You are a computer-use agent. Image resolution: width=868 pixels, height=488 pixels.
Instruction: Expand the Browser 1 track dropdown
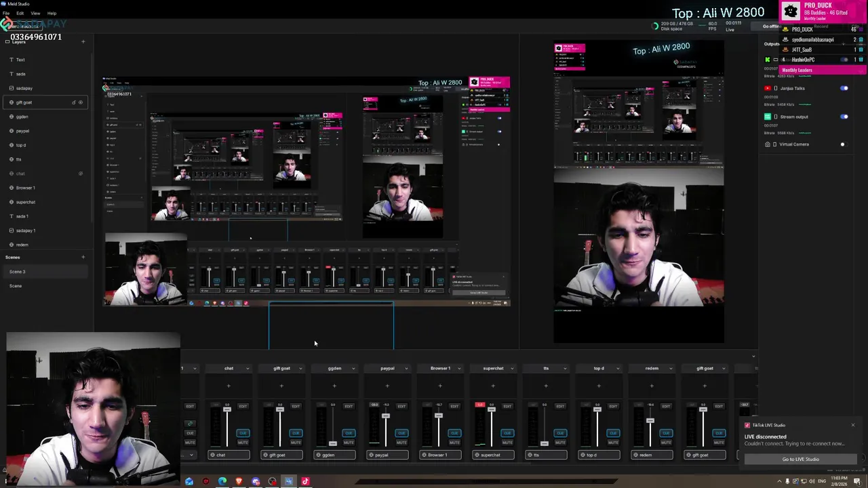[459, 369]
